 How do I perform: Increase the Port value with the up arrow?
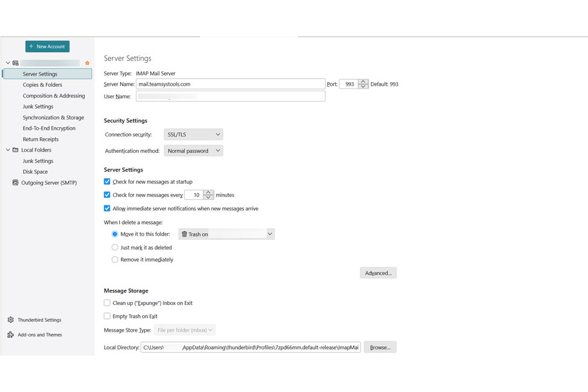click(x=362, y=82)
